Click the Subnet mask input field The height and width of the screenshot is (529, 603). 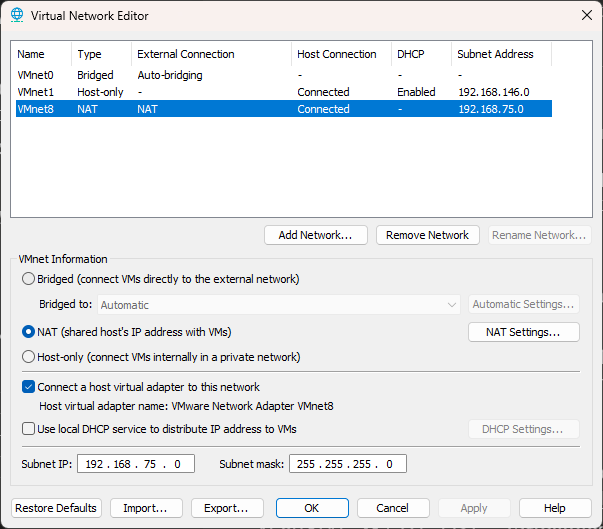click(x=348, y=464)
